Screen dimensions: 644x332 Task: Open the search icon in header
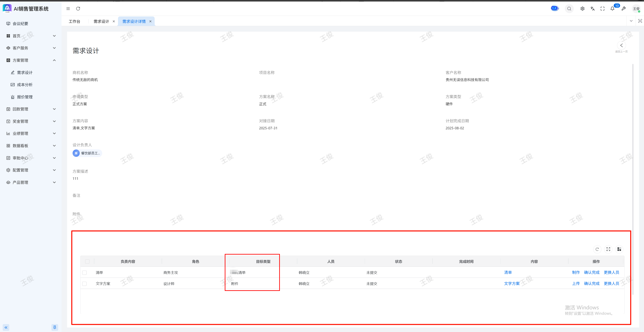(569, 9)
